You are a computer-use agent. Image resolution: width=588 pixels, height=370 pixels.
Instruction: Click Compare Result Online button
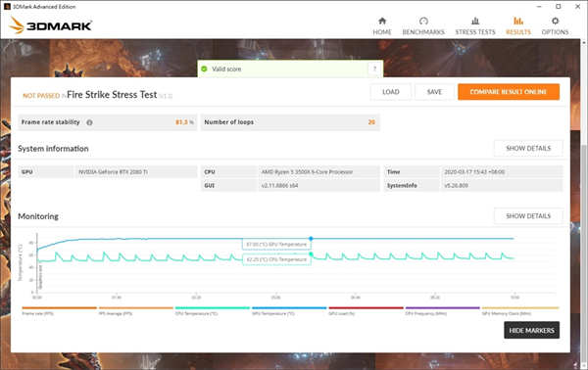[509, 92]
